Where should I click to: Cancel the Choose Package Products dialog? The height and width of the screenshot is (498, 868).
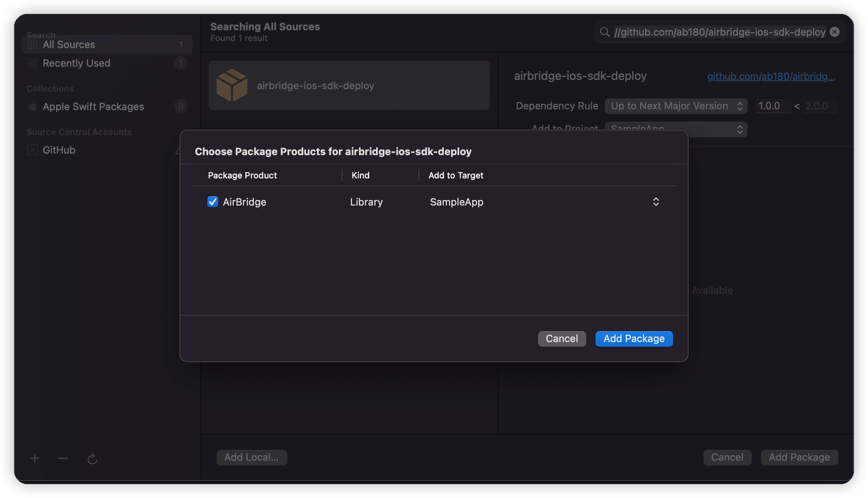click(561, 339)
